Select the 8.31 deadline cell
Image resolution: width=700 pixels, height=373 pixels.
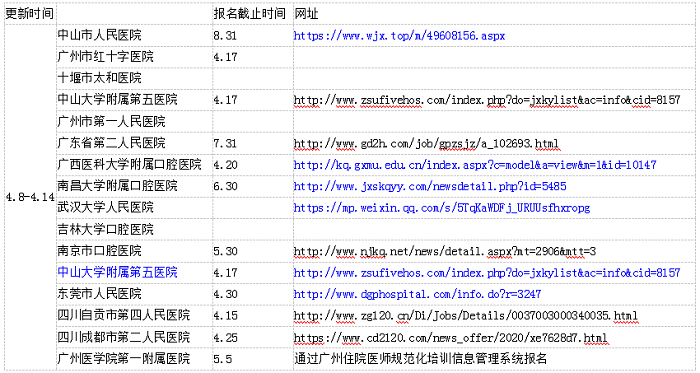(252, 35)
